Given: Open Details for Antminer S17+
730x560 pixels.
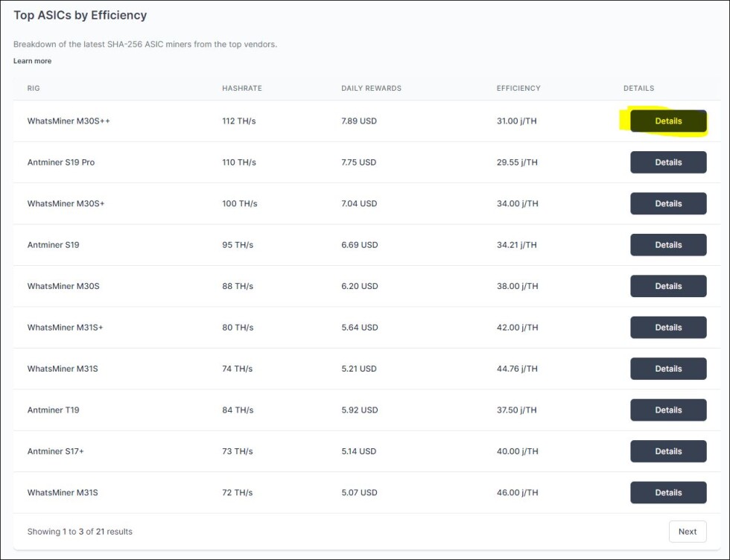Looking at the screenshot, I should [x=668, y=451].
